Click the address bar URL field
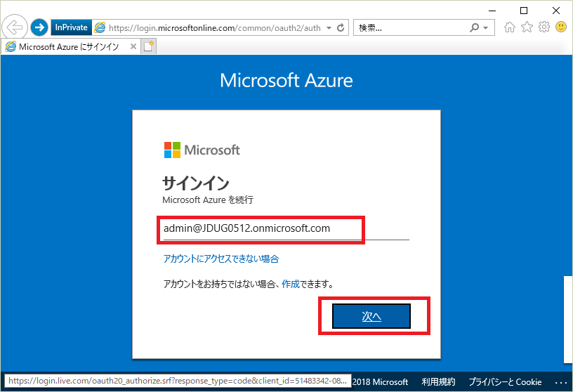573x392 pixels. pos(214,28)
